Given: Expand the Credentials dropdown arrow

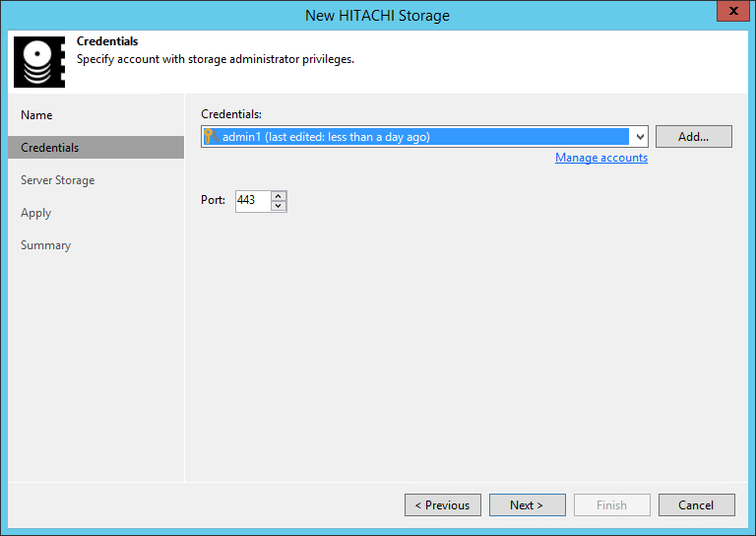Looking at the screenshot, I should (x=640, y=137).
